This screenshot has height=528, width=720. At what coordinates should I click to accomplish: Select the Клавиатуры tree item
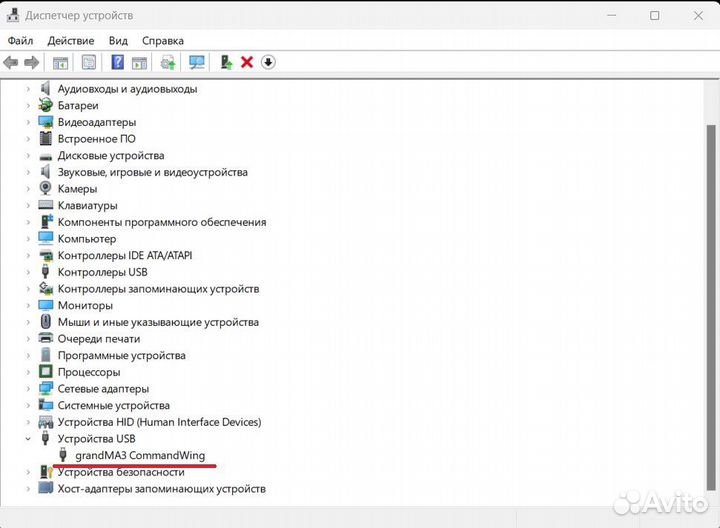(x=87, y=206)
